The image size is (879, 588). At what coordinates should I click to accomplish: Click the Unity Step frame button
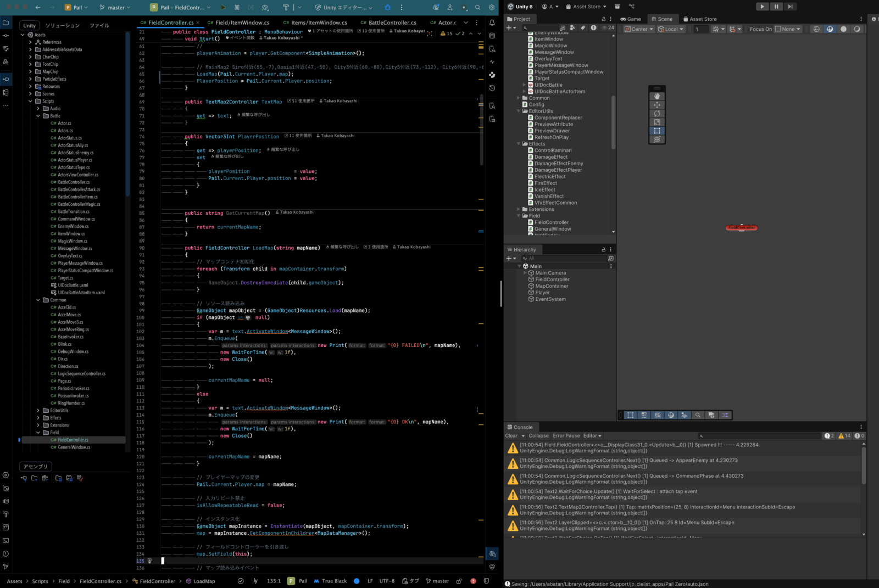pos(790,7)
